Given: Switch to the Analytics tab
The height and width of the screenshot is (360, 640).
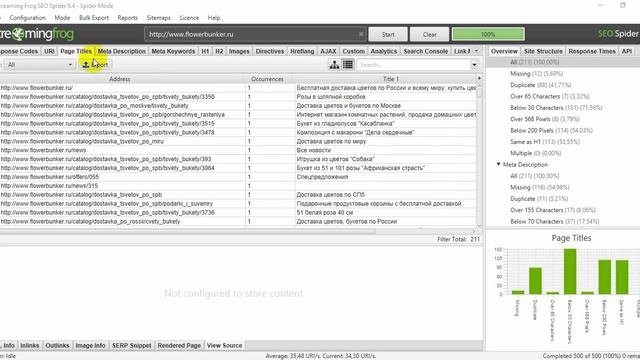Looking at the screenshot, I should [384, 51].
